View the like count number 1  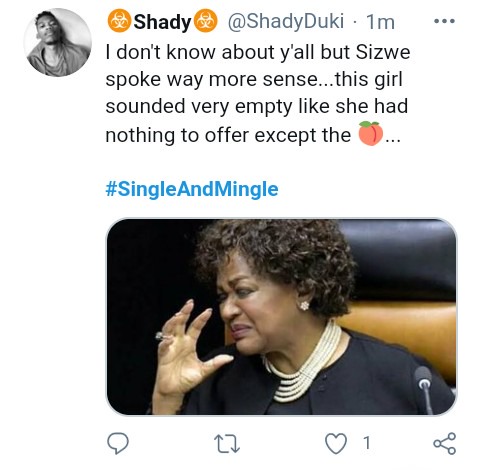click(367, 443)
